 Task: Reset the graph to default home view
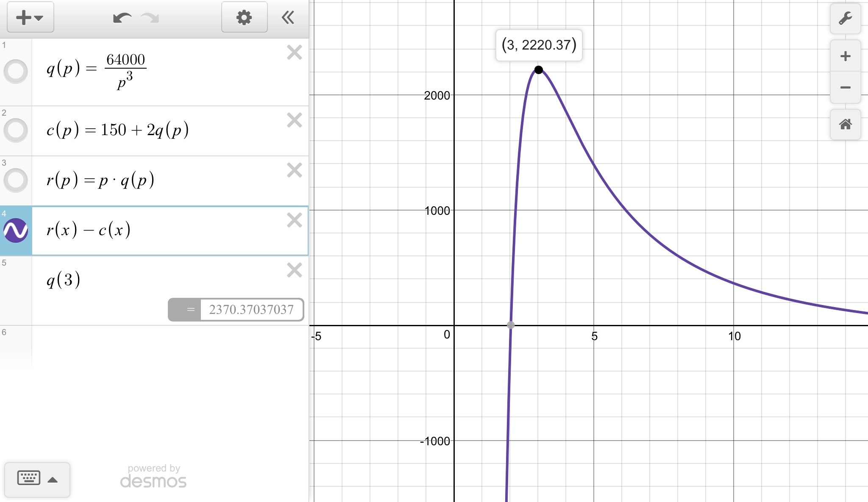point(845,125)
